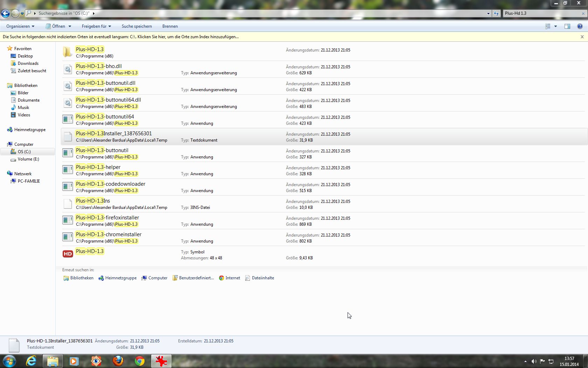Open Firefox from the taskbar

[118, 361]
